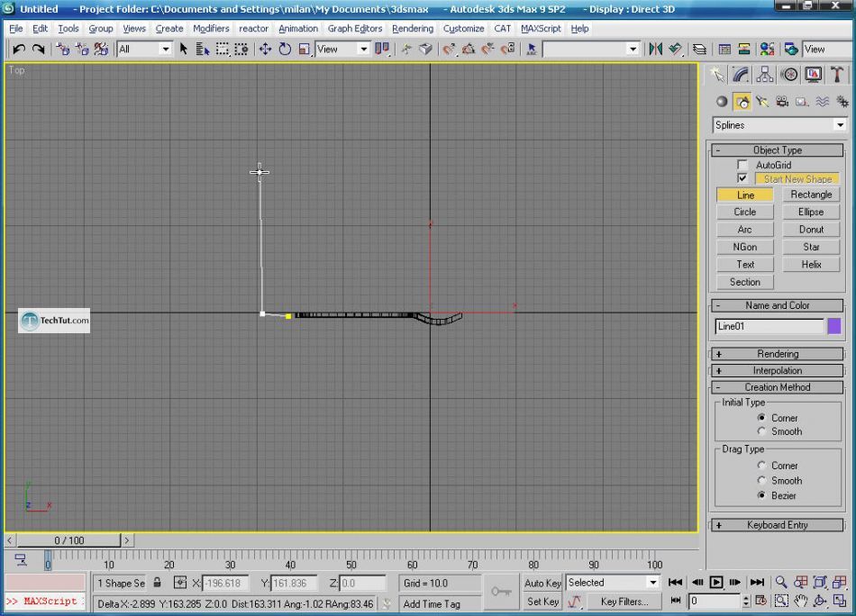Click the Key Filters button
Screen dimensions: 856x616
pyautogui.click(x=624, y=602)
